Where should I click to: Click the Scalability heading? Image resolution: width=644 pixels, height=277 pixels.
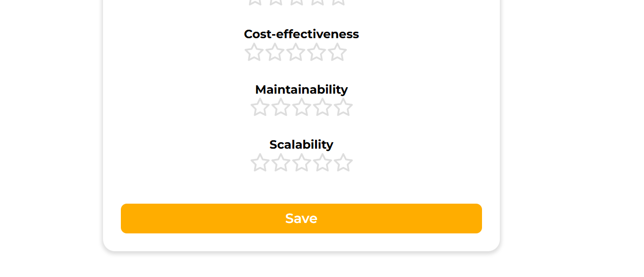pos(301,145)
